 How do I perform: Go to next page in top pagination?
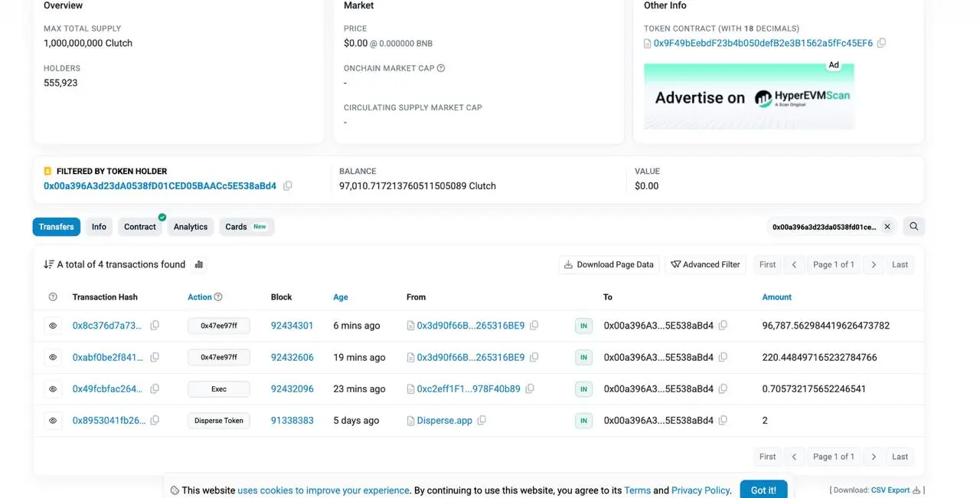click(874, 265)
